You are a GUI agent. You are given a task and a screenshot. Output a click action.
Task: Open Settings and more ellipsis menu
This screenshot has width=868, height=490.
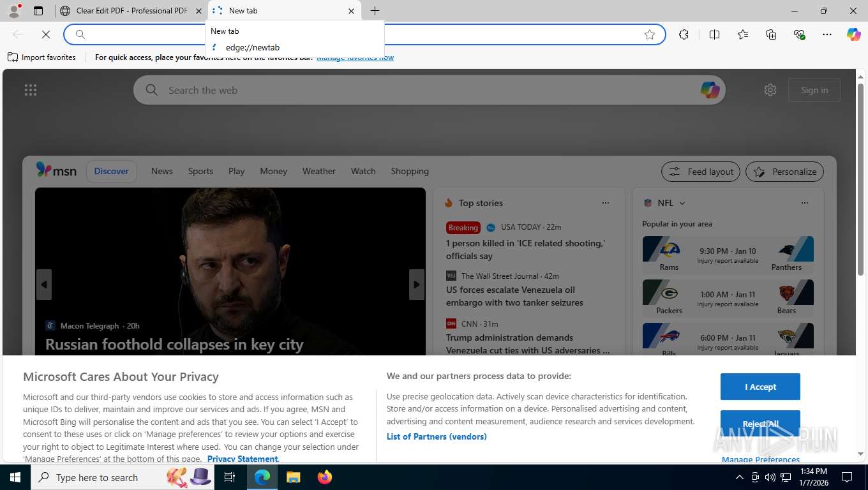coord(827,34)
